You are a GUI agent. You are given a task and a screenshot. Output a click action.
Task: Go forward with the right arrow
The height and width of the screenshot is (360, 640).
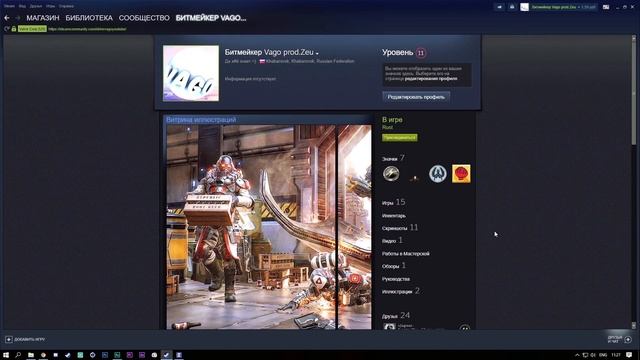click(x=18, y=18)
